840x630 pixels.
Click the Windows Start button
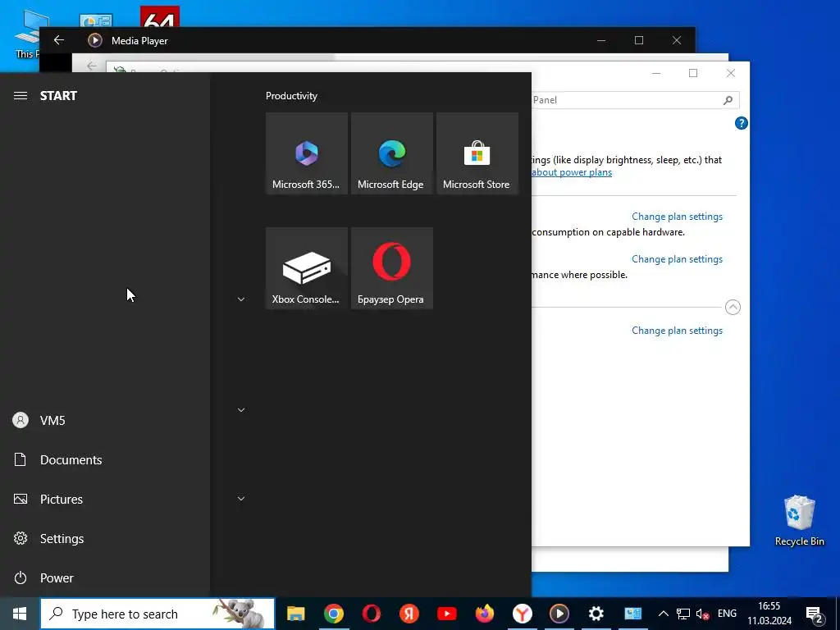click(20, 614)
